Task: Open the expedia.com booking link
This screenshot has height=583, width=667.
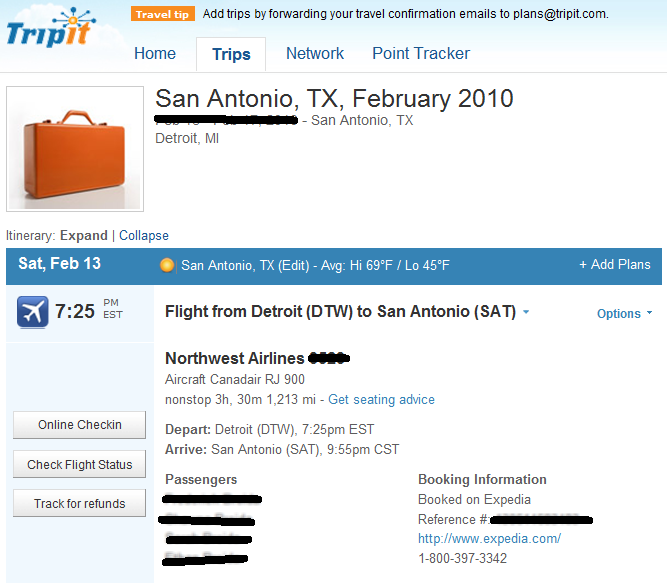Action: click(489, 539)
